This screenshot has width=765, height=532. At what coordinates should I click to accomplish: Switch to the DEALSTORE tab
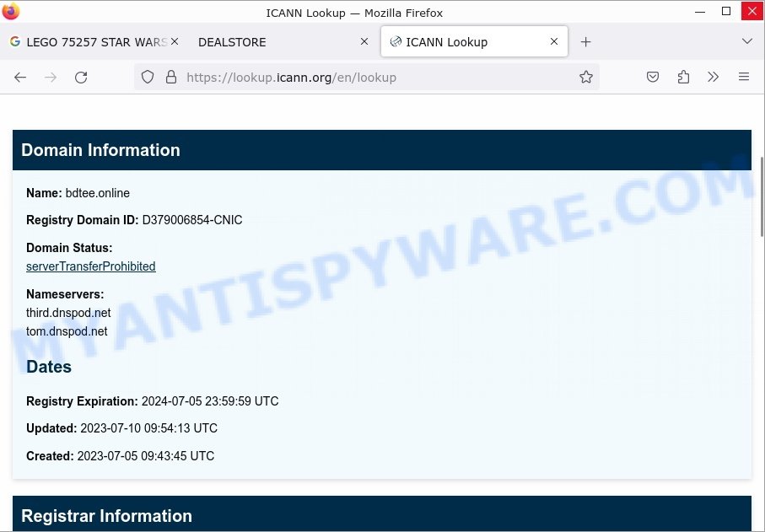click(281, 42)
